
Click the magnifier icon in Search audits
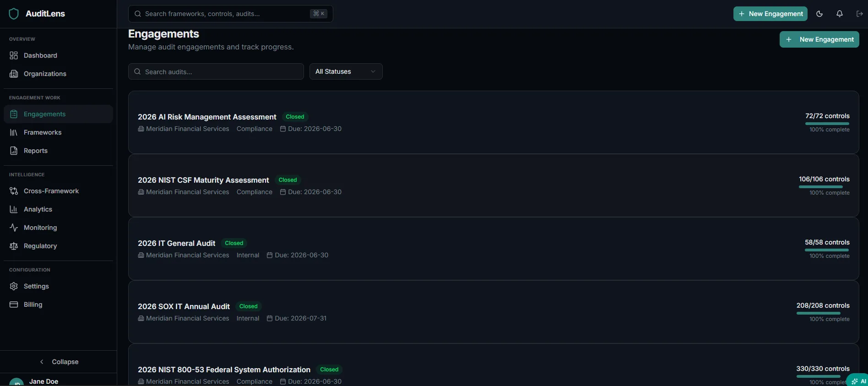coord(137,71)
